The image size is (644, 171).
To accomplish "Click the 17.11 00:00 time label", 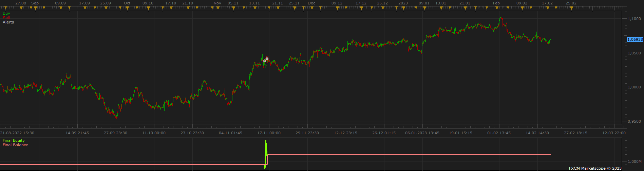I will click(x=269, y=133).
